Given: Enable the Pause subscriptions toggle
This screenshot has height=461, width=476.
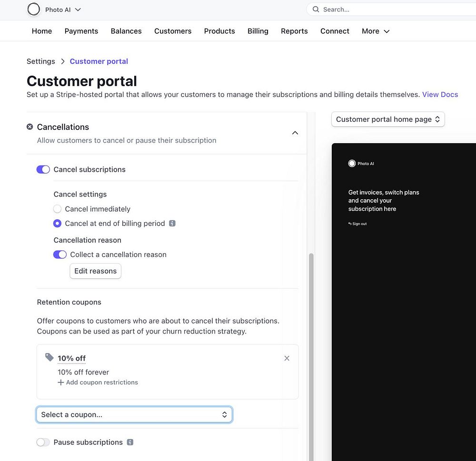Looking at the screenshot, I should click(x=43, y=442).
